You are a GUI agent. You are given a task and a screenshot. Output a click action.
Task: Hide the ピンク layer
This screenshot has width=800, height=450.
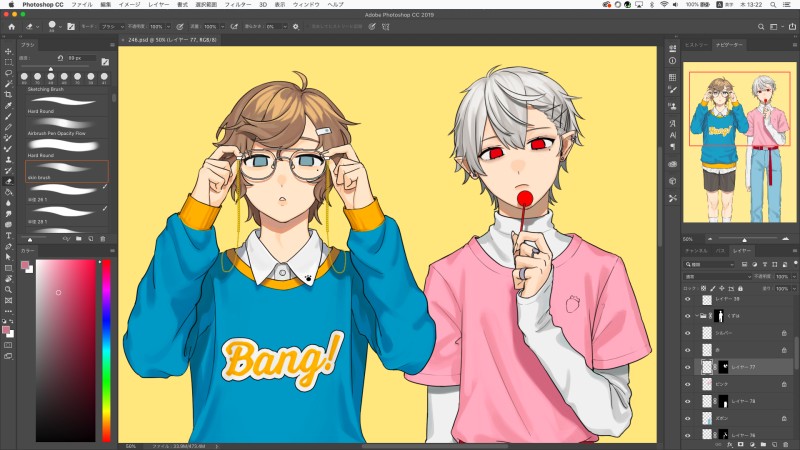point(688,384)
